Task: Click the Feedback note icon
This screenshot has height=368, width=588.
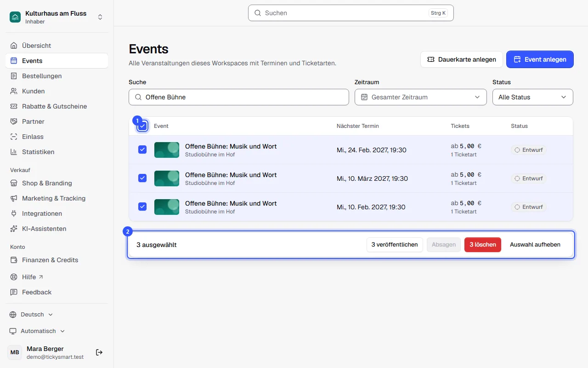Action: coord(14,292)
